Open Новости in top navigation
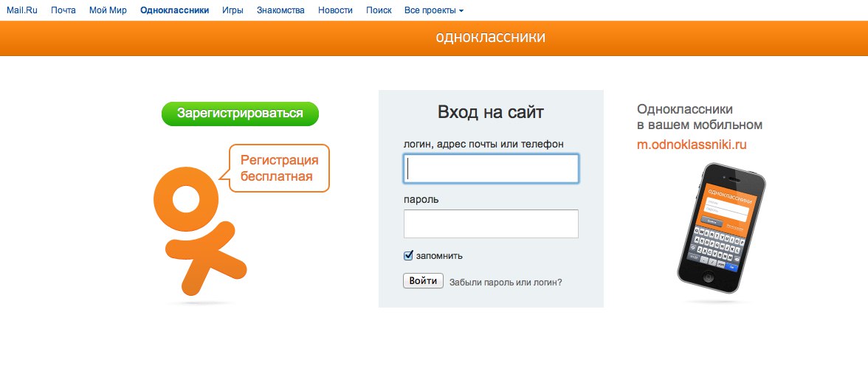Screen dimensions: 868x388 pos(335,10)
